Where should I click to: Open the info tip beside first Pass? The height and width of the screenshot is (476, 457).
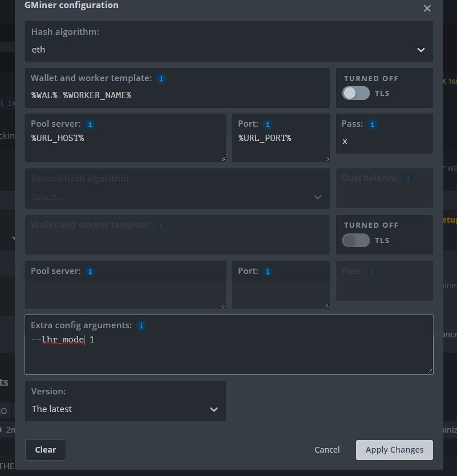tap(373, 124)
